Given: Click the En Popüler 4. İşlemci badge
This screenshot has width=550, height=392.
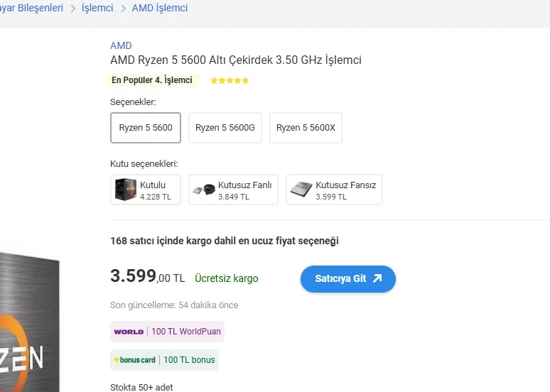Looking at the screenshot, I should [152, 80].
